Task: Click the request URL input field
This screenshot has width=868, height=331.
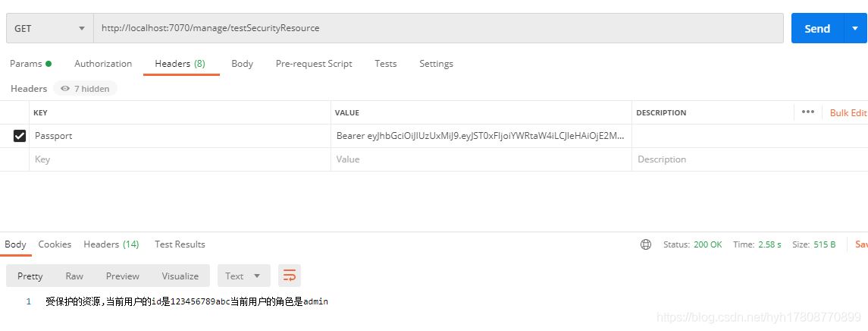Action: point(438,28)
